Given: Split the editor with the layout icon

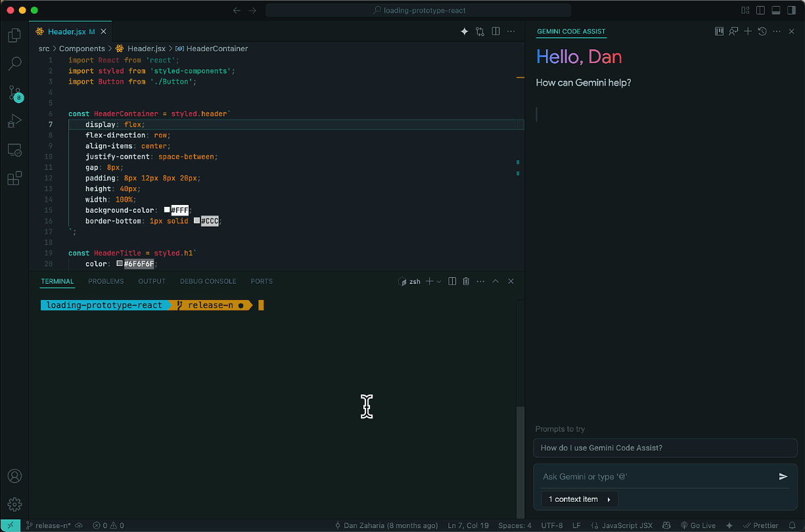Looking at the screenshot, I should (495, 31).
